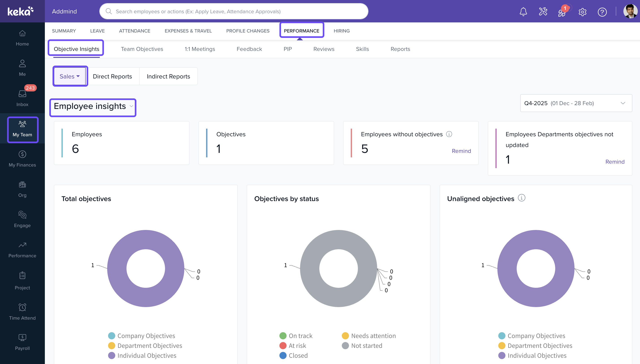This screenshot has width=640, height=364.
Task: Open the ATTENDANCE tab
Action: coord(135,31)
